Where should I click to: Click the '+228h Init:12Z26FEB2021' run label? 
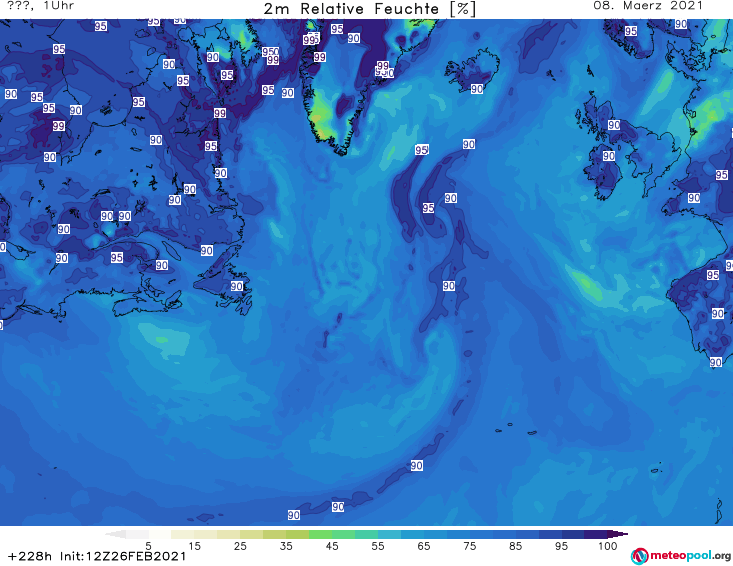97,556
